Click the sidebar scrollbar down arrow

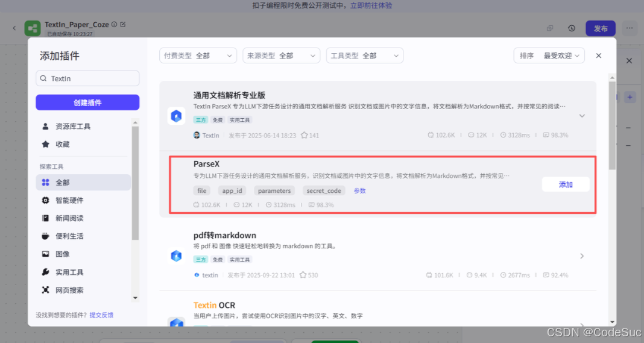point(135,298)
